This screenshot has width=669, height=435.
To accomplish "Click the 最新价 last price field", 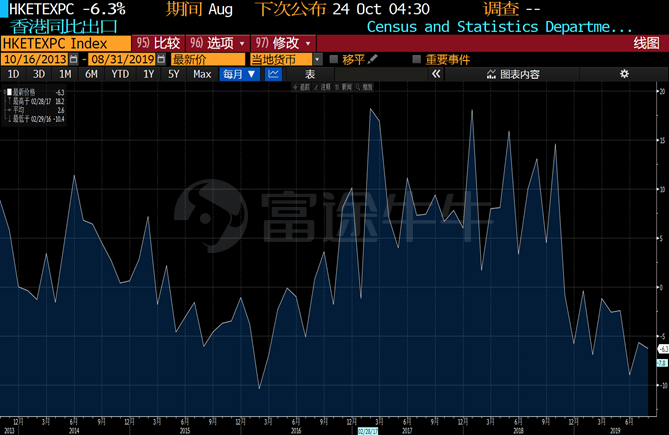I will 208,59.
